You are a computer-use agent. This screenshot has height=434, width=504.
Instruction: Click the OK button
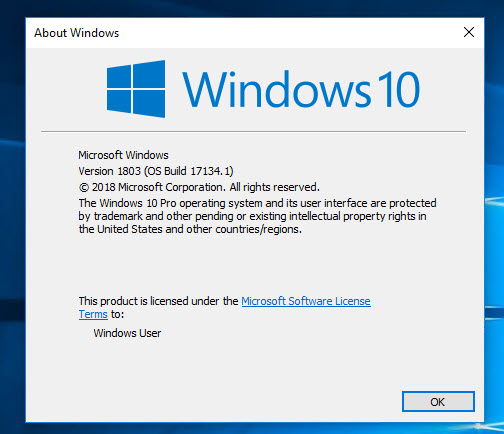pyautogui.click(x=438, y=401)
